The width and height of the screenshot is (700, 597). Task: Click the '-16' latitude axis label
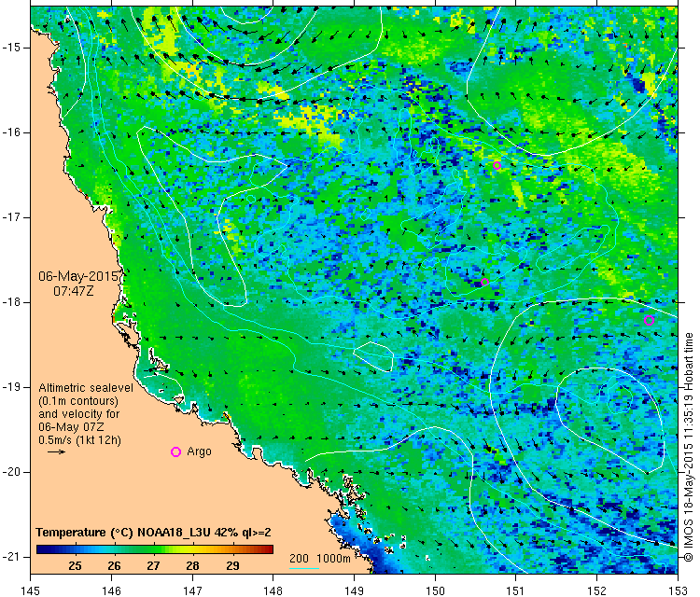[10, 132]
